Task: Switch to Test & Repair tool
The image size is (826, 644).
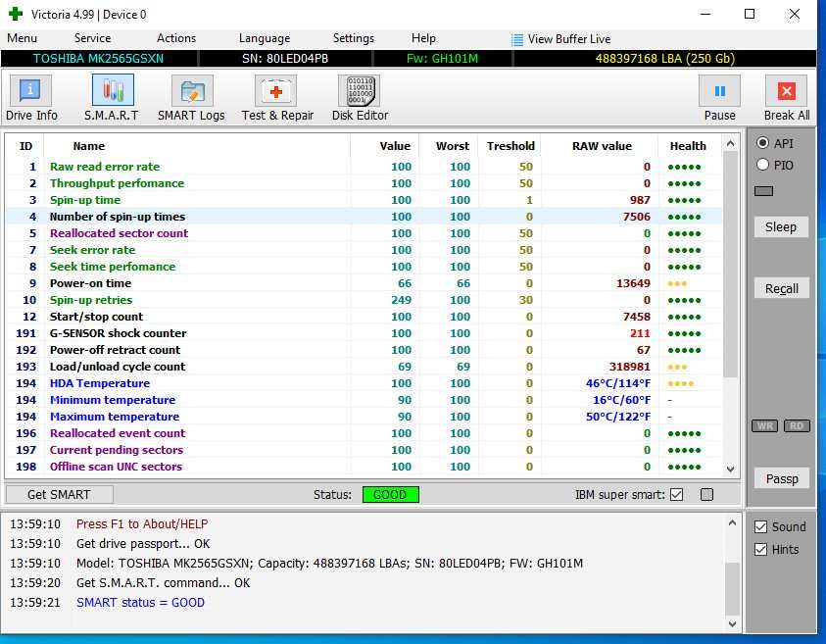Action: tap(277, 98)
